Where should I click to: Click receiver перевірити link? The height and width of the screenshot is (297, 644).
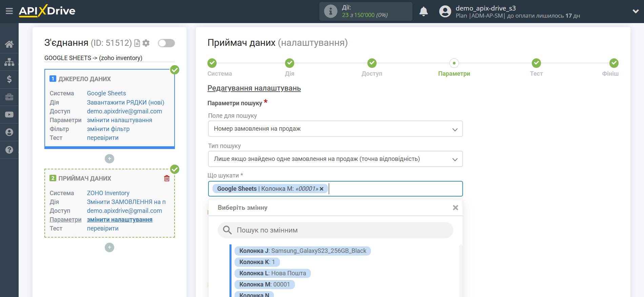pos(103,228)
